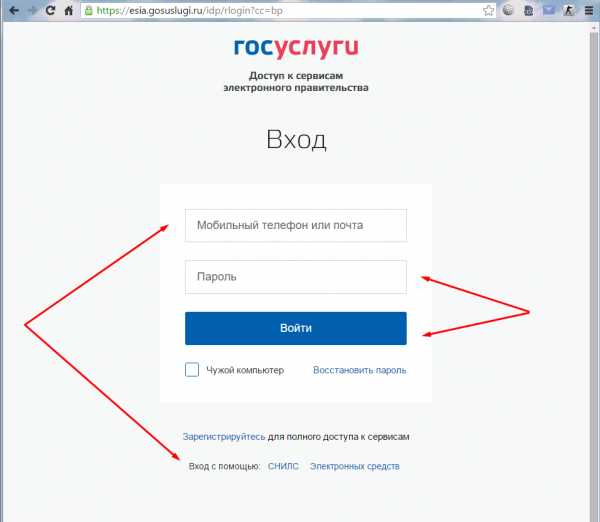Go back with the browser back arrow
The height and width of the screenshot is (522, 600).
(14, 10)
